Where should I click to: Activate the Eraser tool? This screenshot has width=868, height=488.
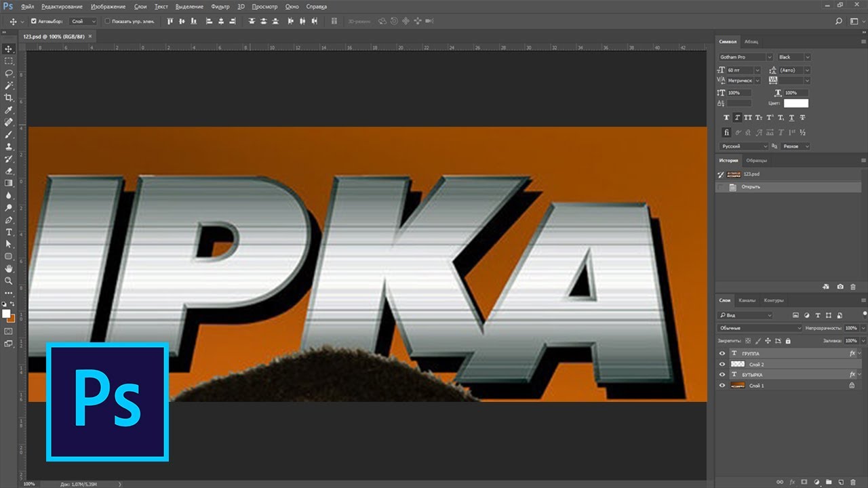9,171
